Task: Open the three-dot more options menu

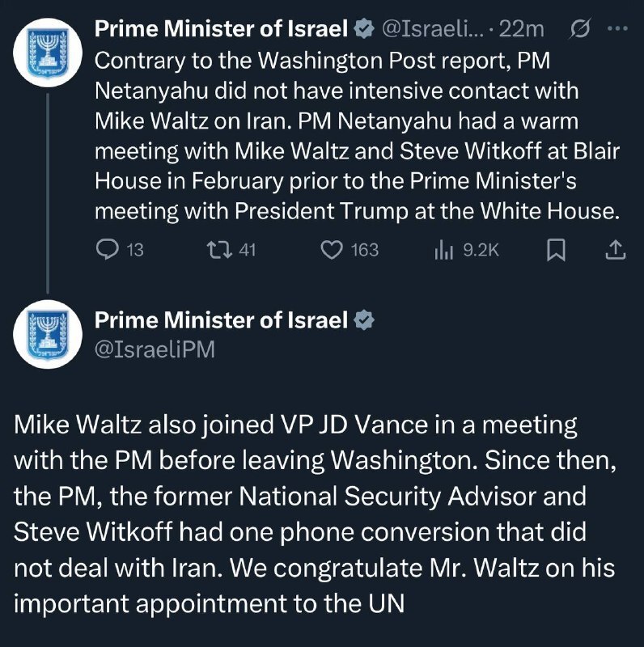Action: (x=618, y=28)
